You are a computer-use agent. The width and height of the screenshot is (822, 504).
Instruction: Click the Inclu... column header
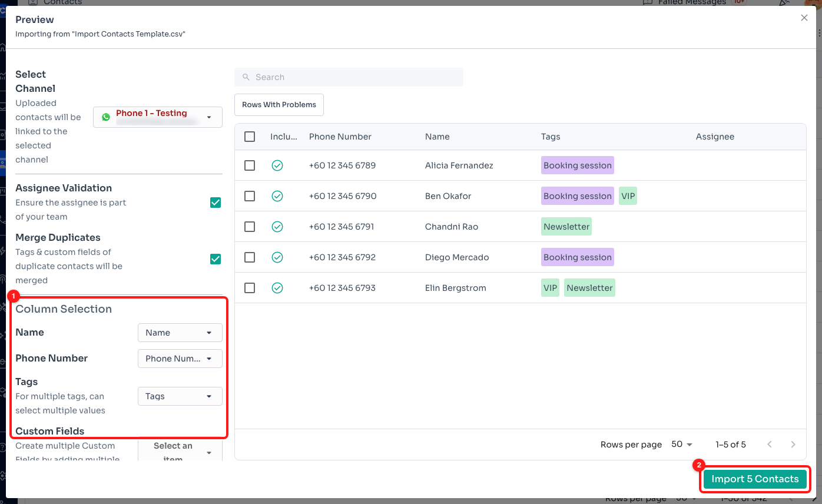(284, 137)
